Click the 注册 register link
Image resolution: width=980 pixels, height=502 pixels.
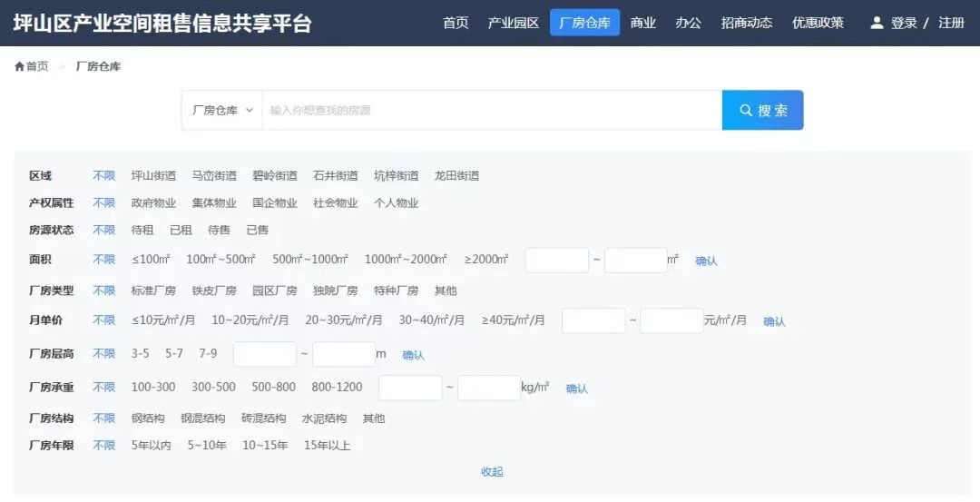point(951,23)
